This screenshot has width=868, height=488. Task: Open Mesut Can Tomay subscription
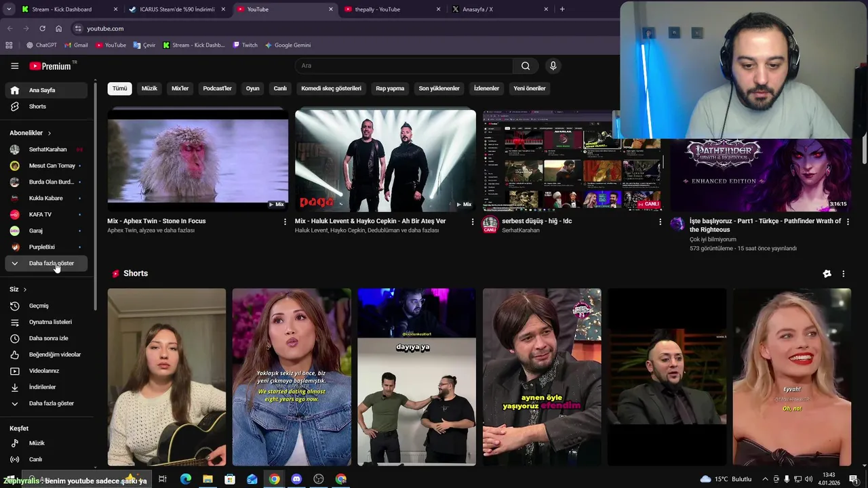[46, 165]
